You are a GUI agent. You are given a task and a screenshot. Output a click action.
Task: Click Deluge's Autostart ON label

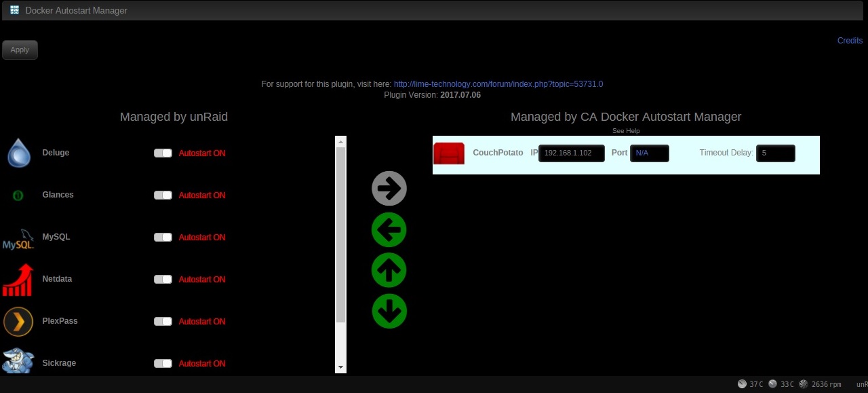click(x=202, y=153)
